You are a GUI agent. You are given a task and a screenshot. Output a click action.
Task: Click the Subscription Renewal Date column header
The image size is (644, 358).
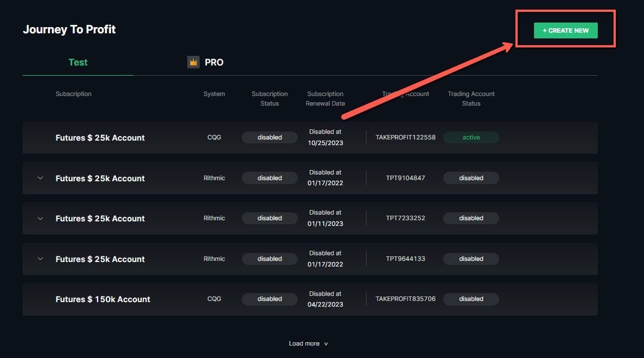pos(325,98)
